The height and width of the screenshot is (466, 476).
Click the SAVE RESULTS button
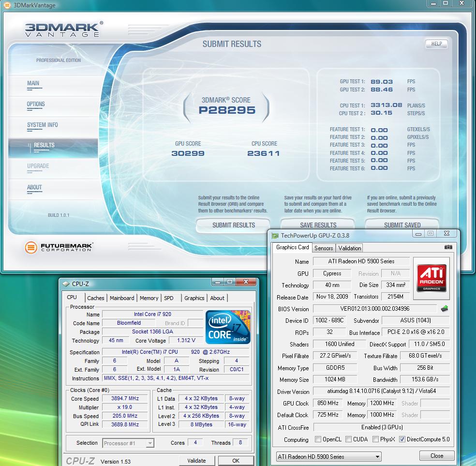[x=318, y=225]
